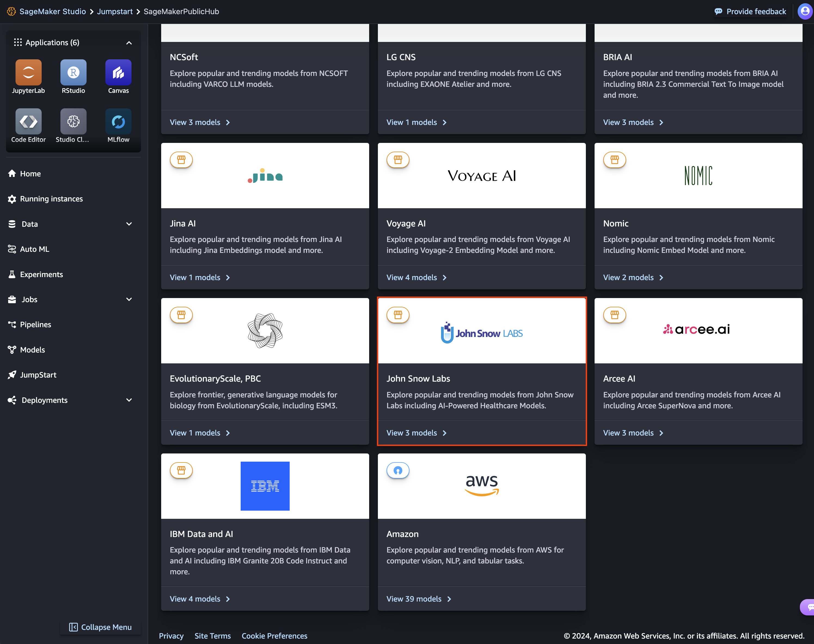814x644 pixels.
Task: Open the JupyterLab application icon
Action: pyautogui.click(x=28, y=72)
